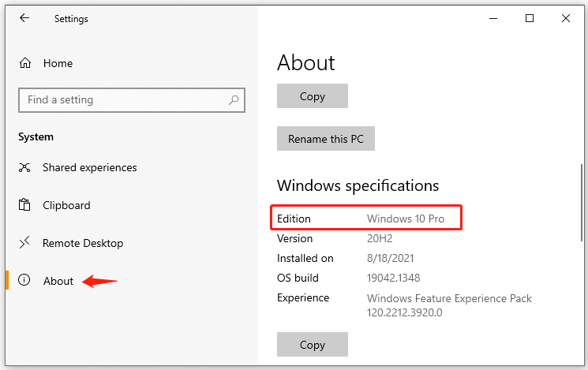Click the Remote Desktop icon
588x370 pixels.
point(24,243)
